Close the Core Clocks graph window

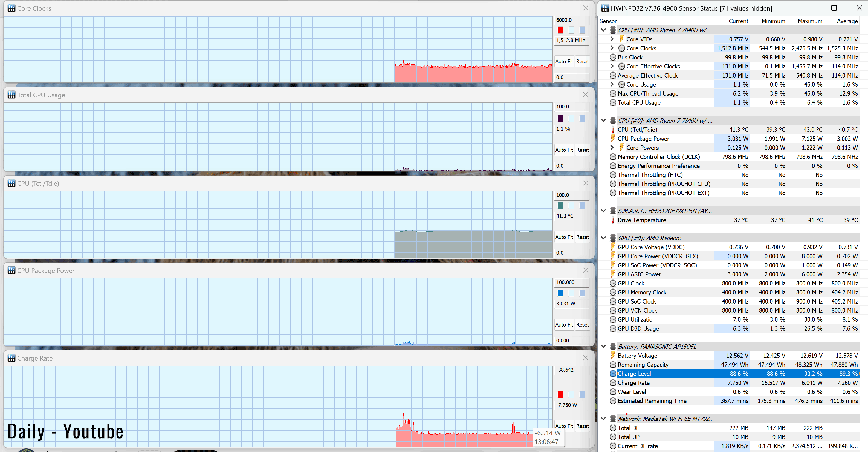(585, 8)
